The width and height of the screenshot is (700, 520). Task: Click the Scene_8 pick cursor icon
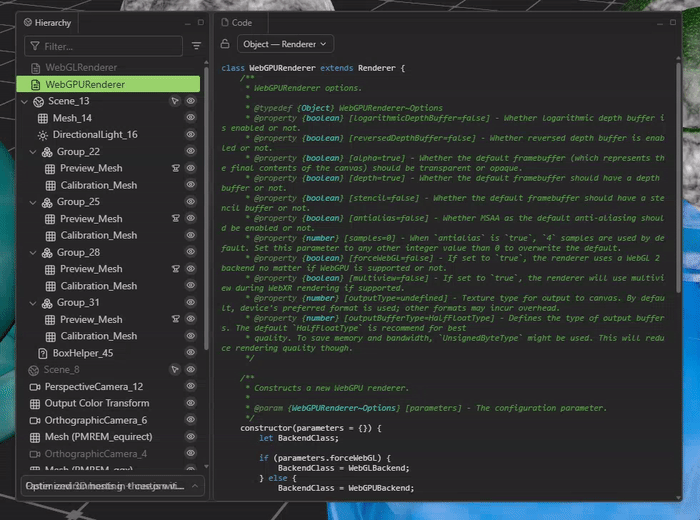[175, 369]
